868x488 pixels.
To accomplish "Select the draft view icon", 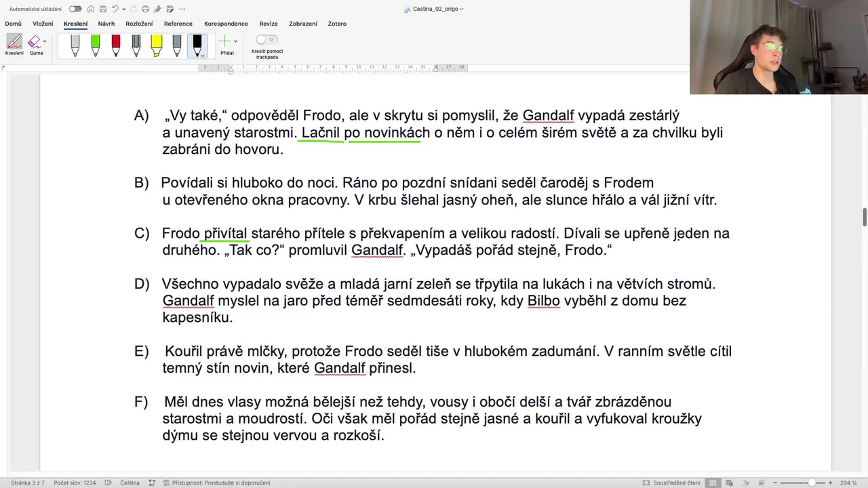I will (762, 483).
